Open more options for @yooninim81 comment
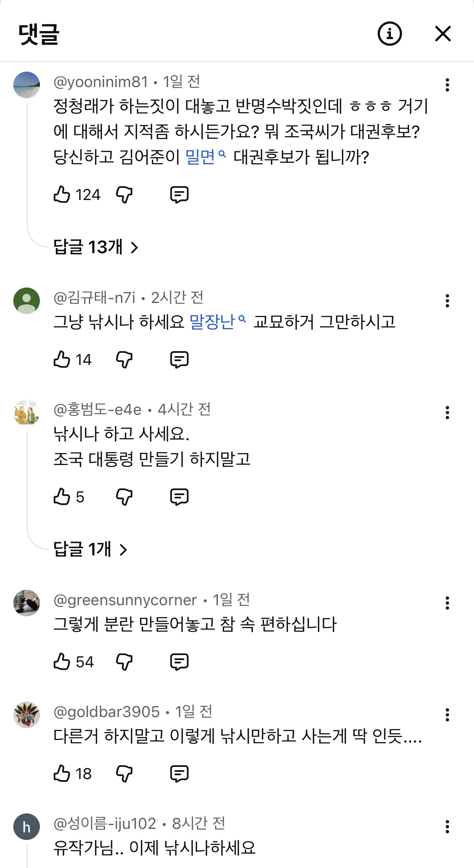 coord(447,85)
